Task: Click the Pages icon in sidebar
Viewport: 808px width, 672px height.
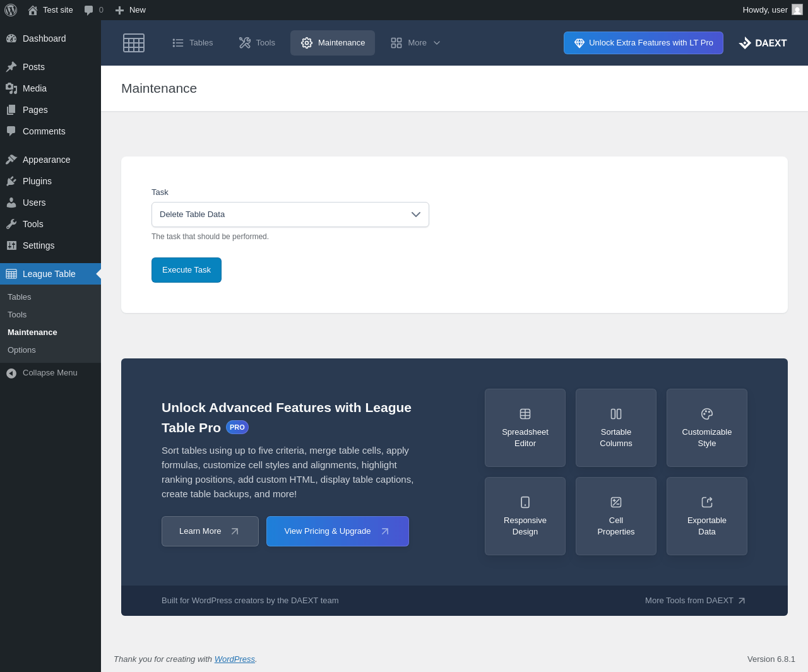Action: 11,110
